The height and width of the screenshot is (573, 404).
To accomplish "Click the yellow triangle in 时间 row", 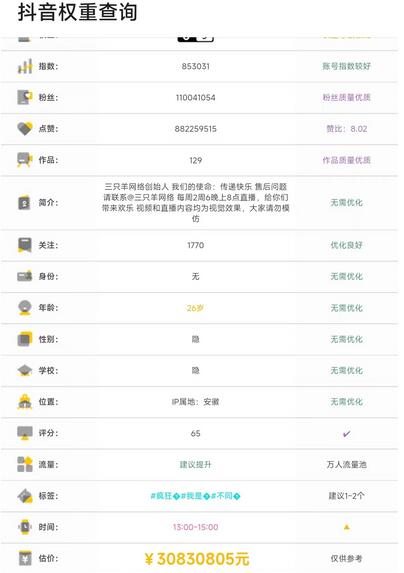I will coord(346,527).
